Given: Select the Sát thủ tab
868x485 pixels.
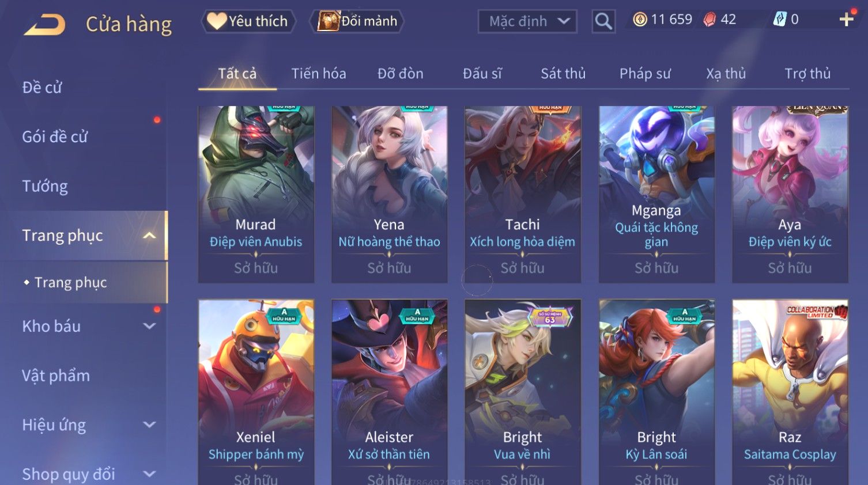Looking at the screenshot, I should tap(563, 74).
